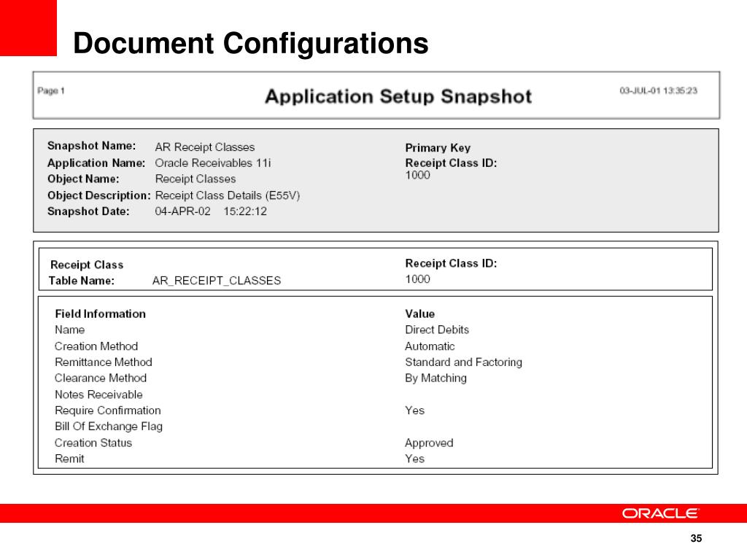This screenshot has width=747, height=560.
Task: Click the 'Clearance Method' field label
Action: [x=101, y=378]
